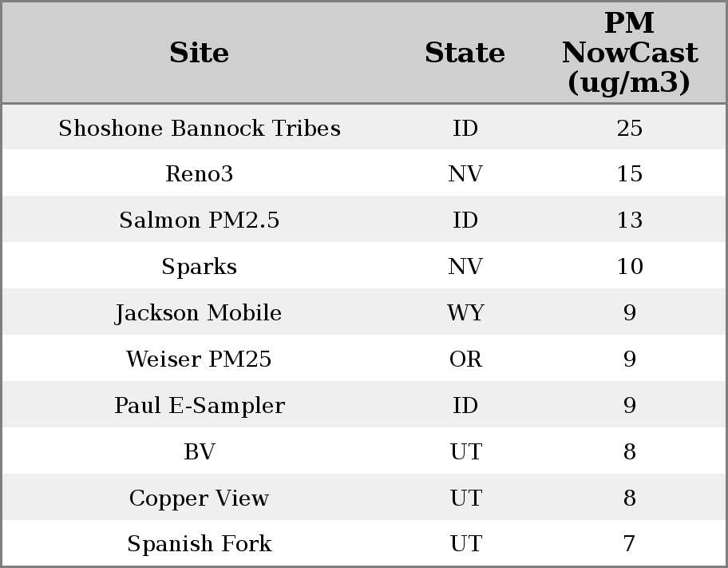
Task: Click the Salmon PM2.5 site
Action: (200, 220)
